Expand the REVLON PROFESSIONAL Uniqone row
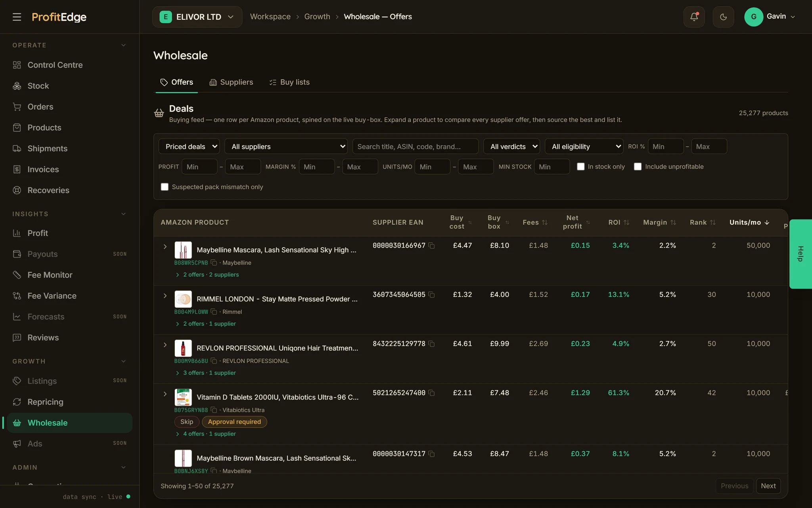Image resolution: width=812 pixels, height=508 pixels. (165, 345)
